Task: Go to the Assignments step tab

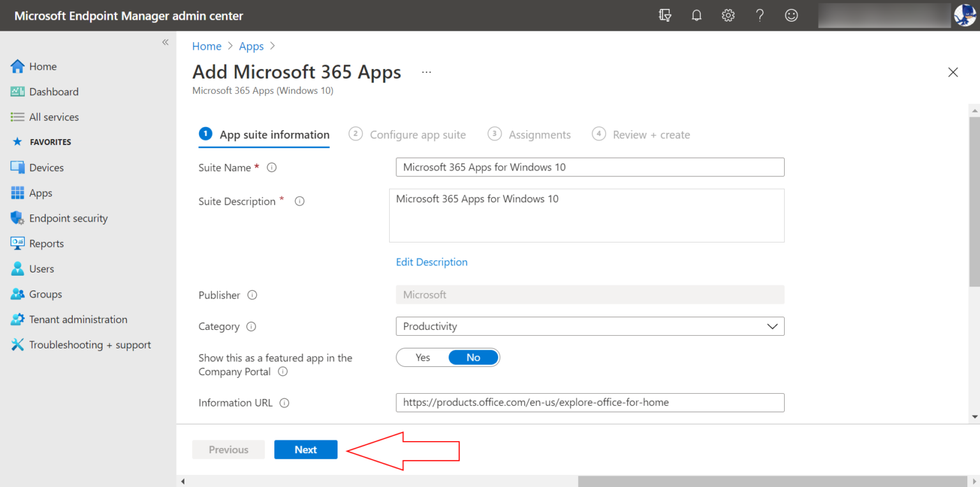Action: [539, 135]
